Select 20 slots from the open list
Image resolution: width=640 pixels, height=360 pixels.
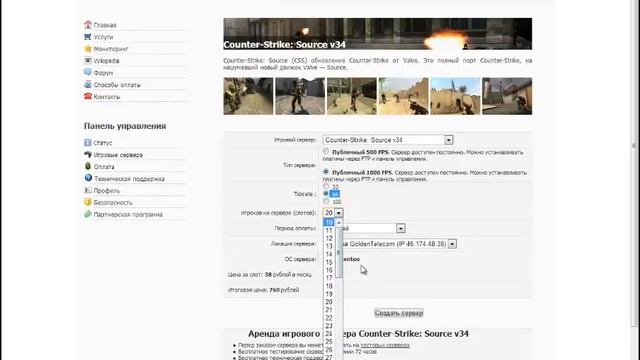(x=329, y=302)
